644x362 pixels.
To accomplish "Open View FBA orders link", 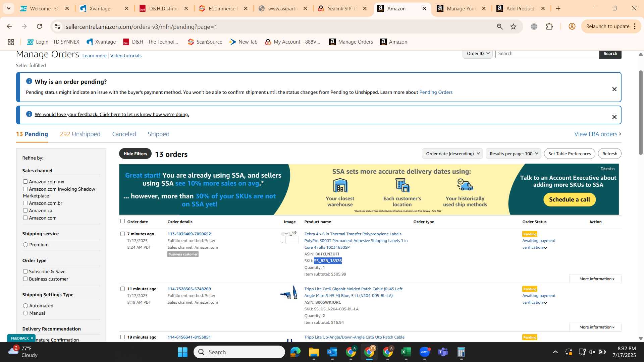I will tap(598, 134).
